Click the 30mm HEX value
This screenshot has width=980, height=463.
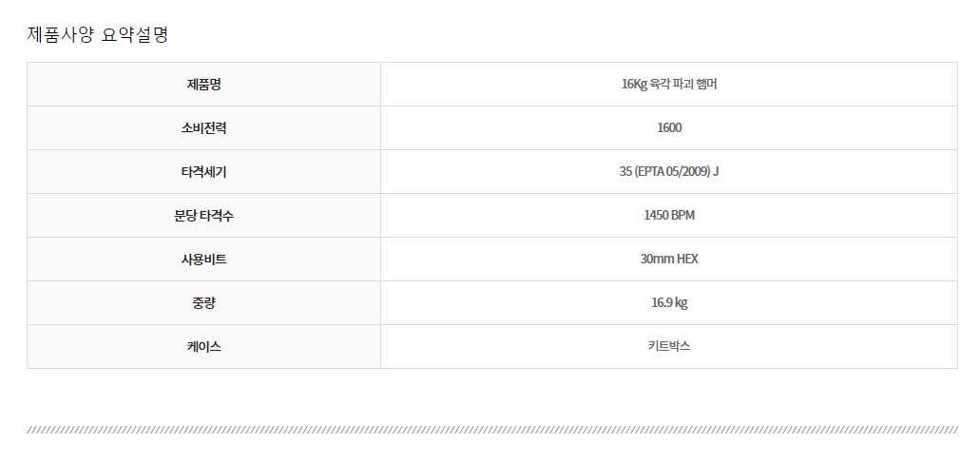coord(669,260)
